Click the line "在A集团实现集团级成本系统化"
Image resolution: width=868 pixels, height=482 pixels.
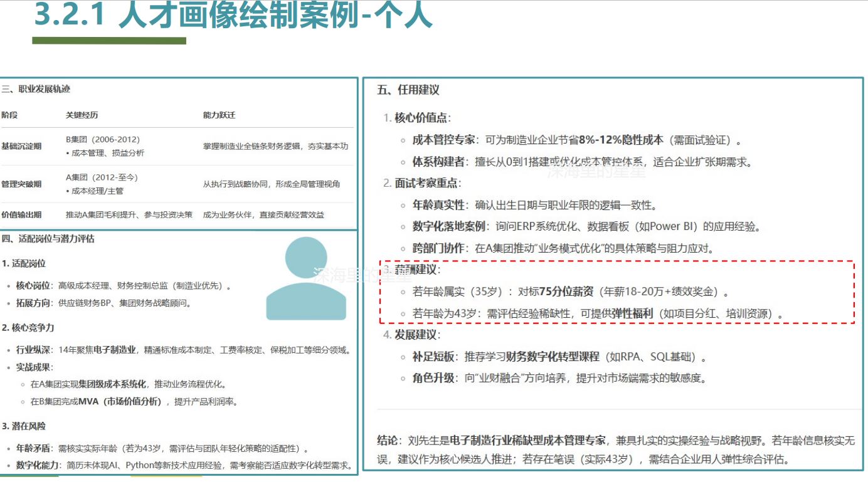(x=129, y=384)
